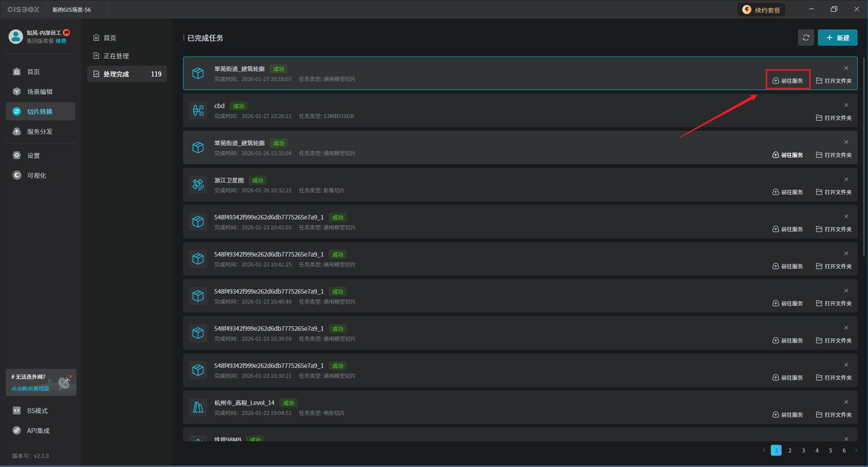868x467 pixels.
Task: Click the S3M转OSGB conversion icon for cbd
Action: point(198,110)
